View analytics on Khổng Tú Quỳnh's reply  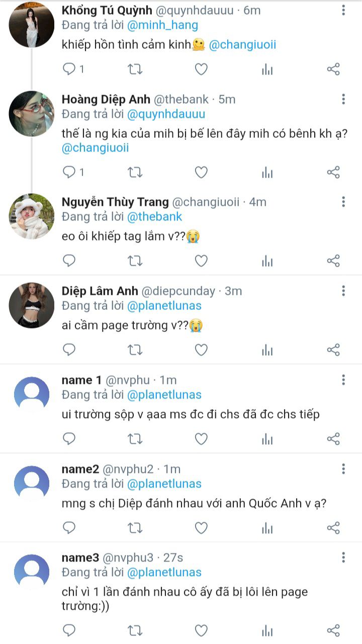(267, 69)
